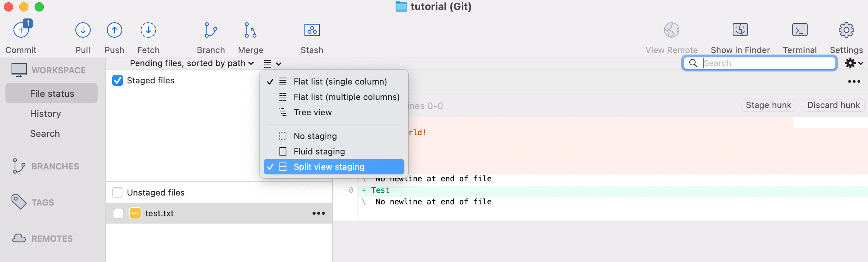Push changes with the Push icon
Viewport: 868px width, 262px height.
pos(114,30)
